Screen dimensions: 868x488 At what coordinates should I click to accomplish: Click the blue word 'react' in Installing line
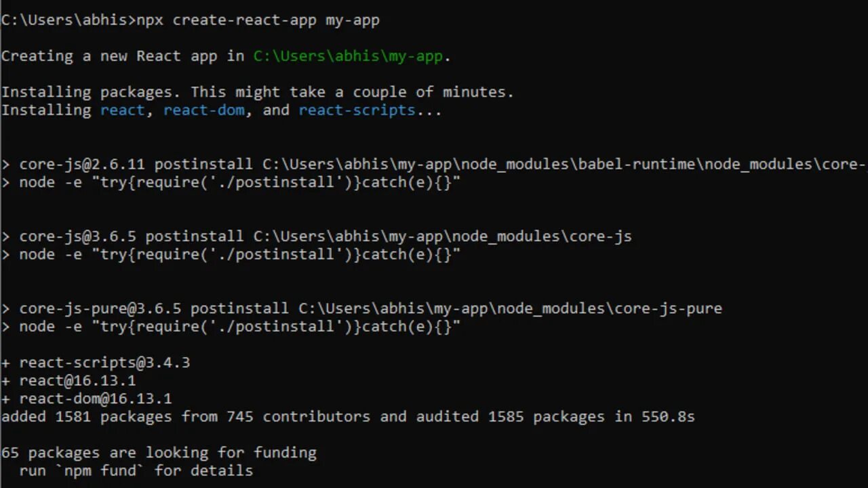123,110
